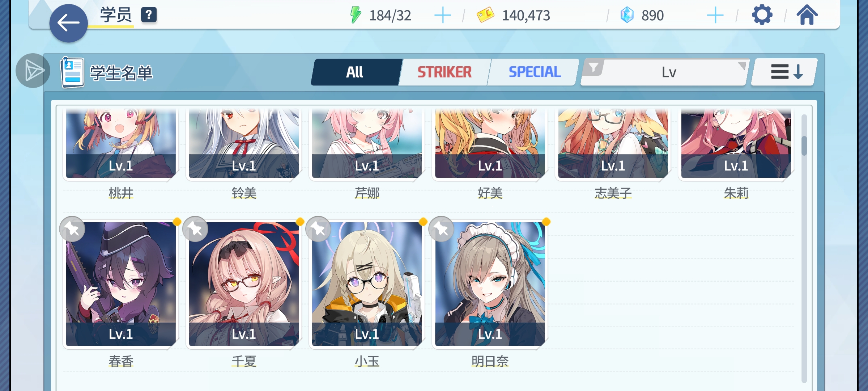Screen dimensions: 868x391
Task: Return to home screen via house icon
Action: click(x=807, y=15)
